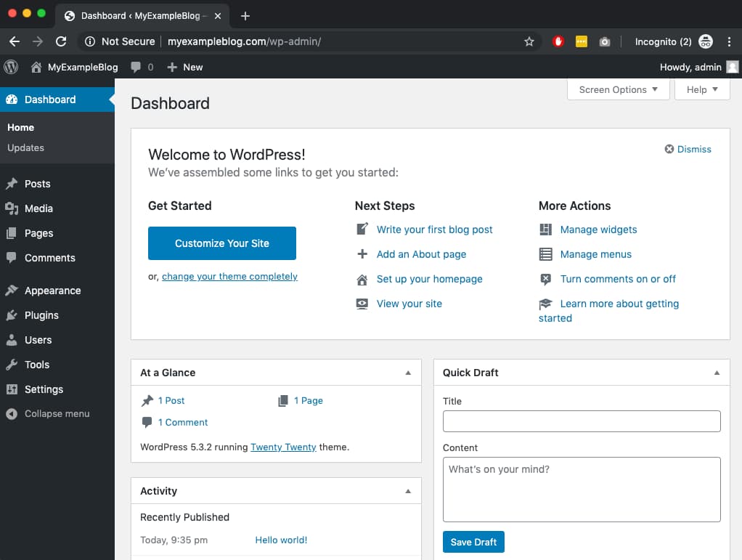Click the home icon beside MyExampleBlog

(36, 68)
